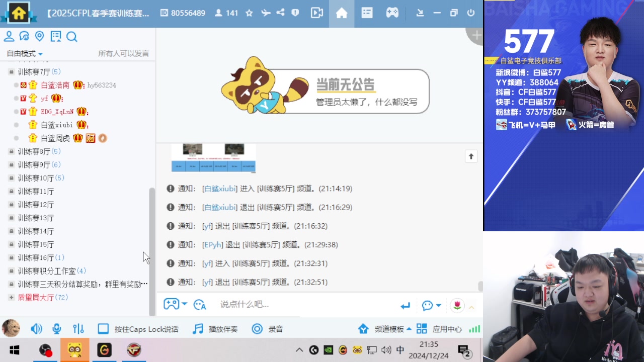This screenshot has width=644, height=362.
Task: Open the game controller tab
Action: [392, 13]
